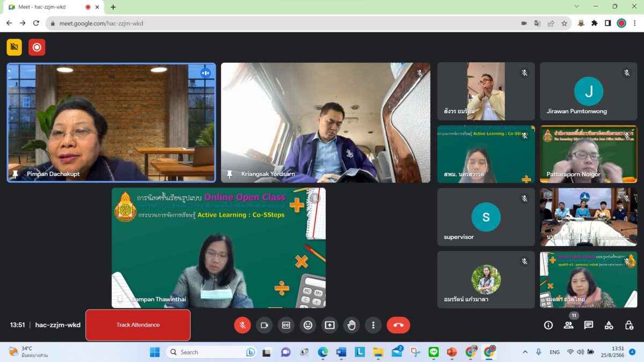Open the LINE app on the taskbar
This screenshot has width=644, height=362.
[434, 352]
